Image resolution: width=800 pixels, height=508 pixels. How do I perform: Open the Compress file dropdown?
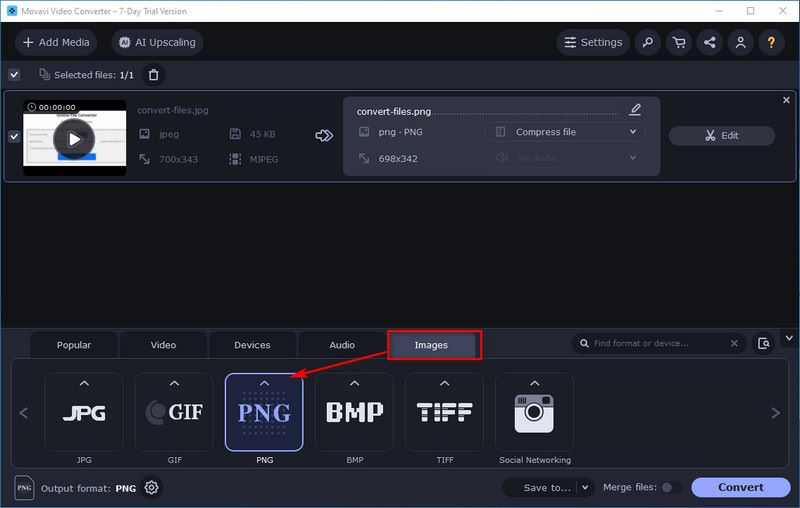click(x=565, y=132)
